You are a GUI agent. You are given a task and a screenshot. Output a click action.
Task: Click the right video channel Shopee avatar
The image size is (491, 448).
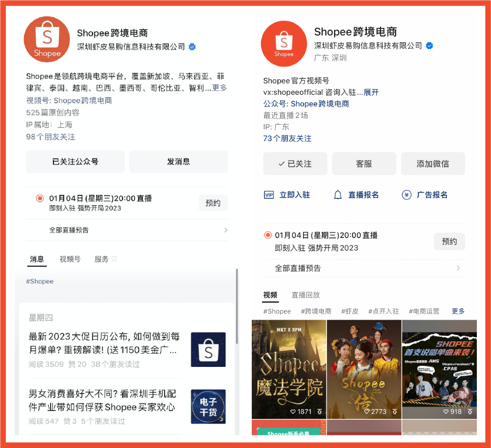pyautogui.click(x=284, y=44)
